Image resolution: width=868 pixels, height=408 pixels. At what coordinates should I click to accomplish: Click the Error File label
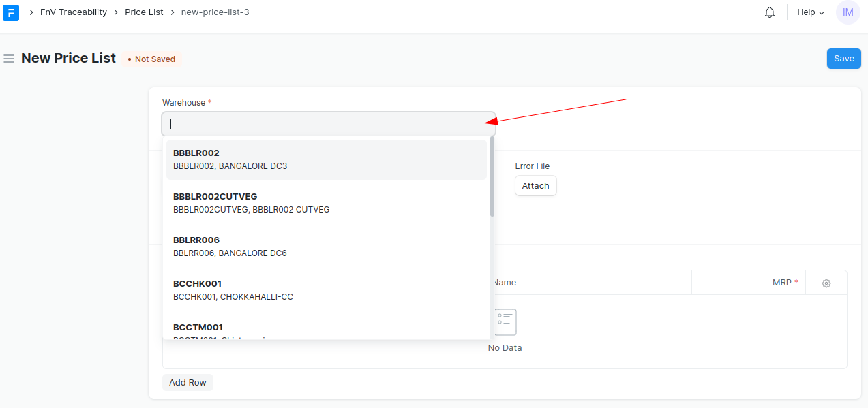point(532,166)
